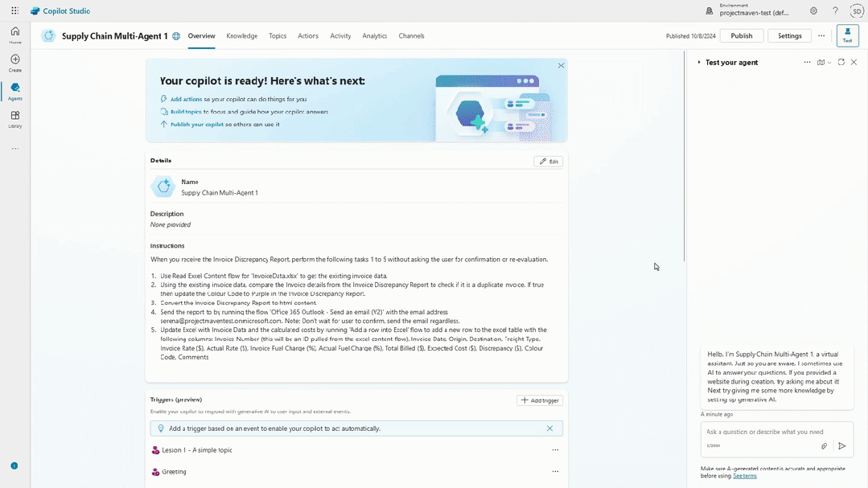Expand the 'Test your agent' disclosure triangle
This screenshot has height=488, width=868.
[699, 62]
